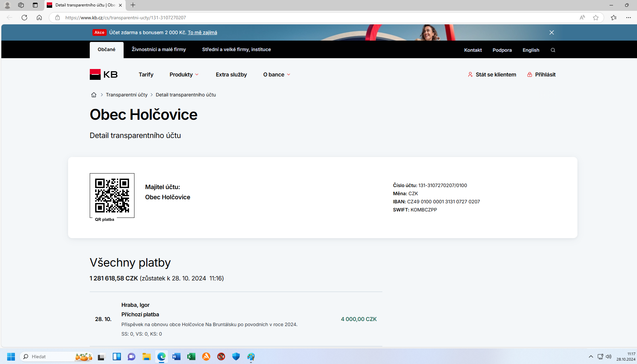Add page to favorites star icon

pos(596,18)
